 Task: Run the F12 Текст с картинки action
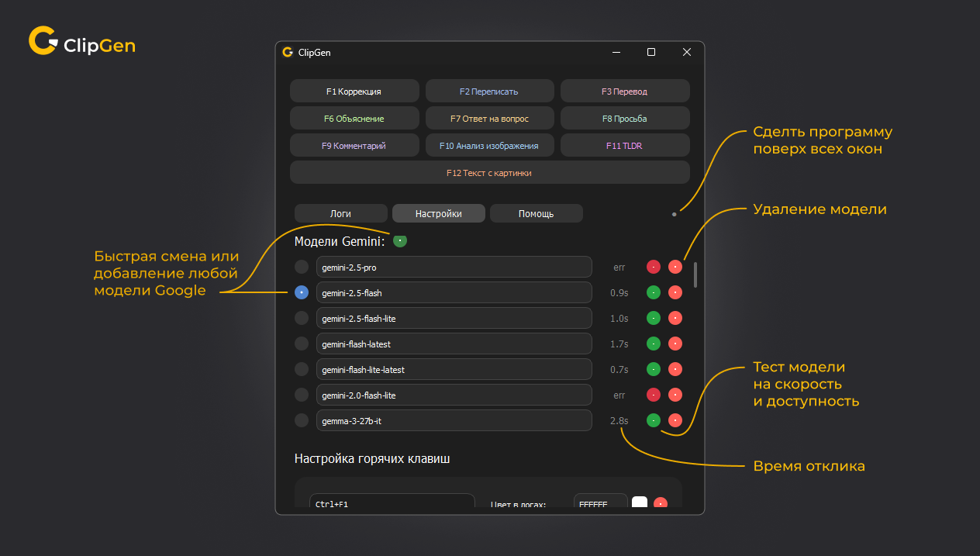[489, 173]
